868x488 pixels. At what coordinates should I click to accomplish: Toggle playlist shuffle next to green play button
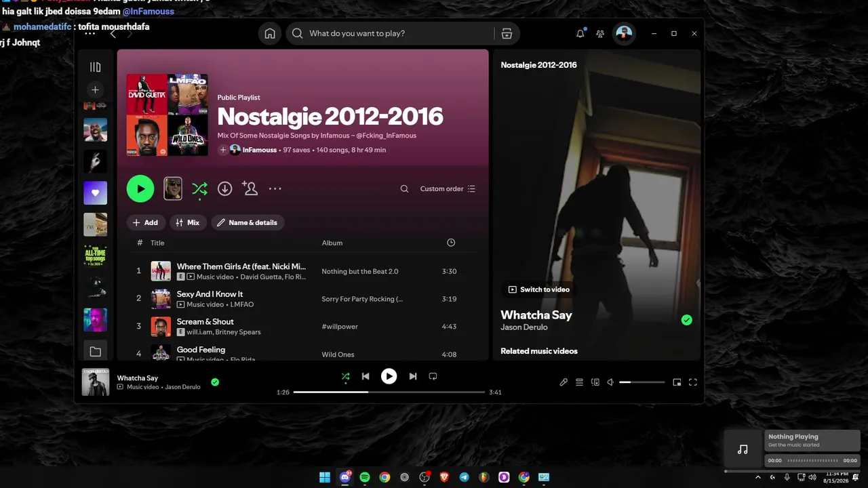(199, 189)
